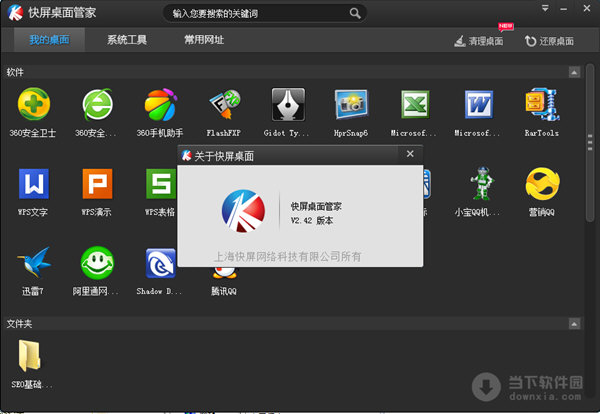The height and width of the screenshot is (414, 600).
Task: Click the 快屏桌面管家 logo in the title bar
Action: point(15,13)
